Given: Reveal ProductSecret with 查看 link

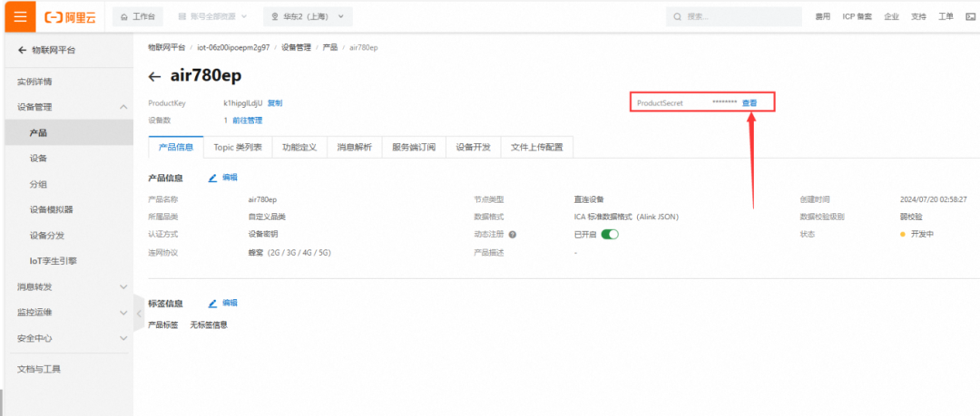Looking at the screenshot, I should (750, 103).
